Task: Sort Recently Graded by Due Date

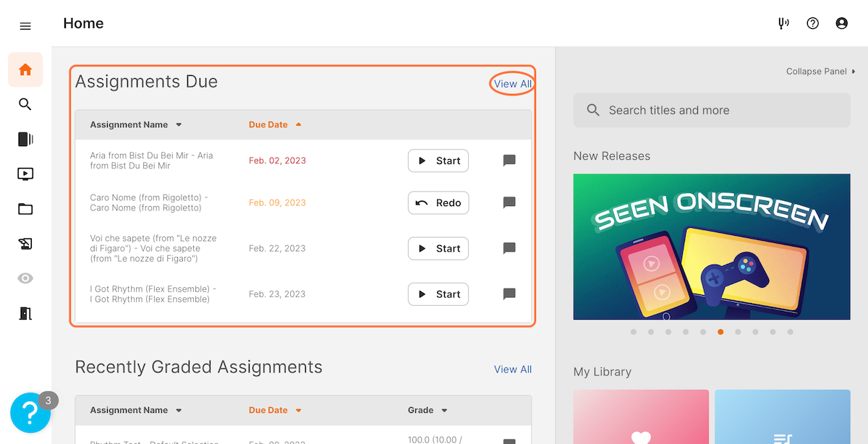Action: (275, 411)
